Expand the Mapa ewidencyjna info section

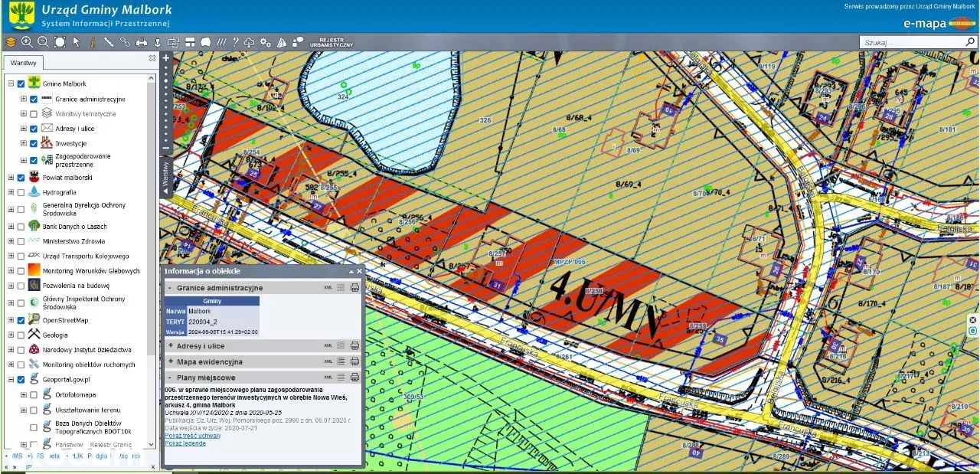pyautogui.click(x=170, y=361)
